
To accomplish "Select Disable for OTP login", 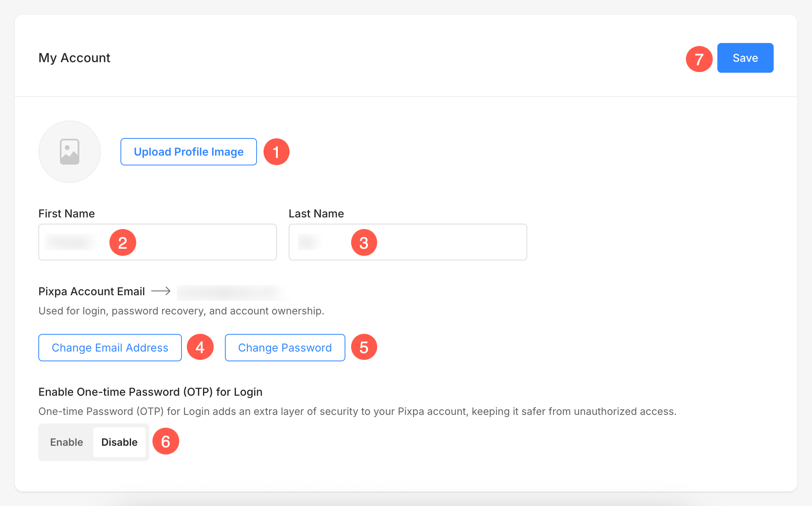I will 119,442.
